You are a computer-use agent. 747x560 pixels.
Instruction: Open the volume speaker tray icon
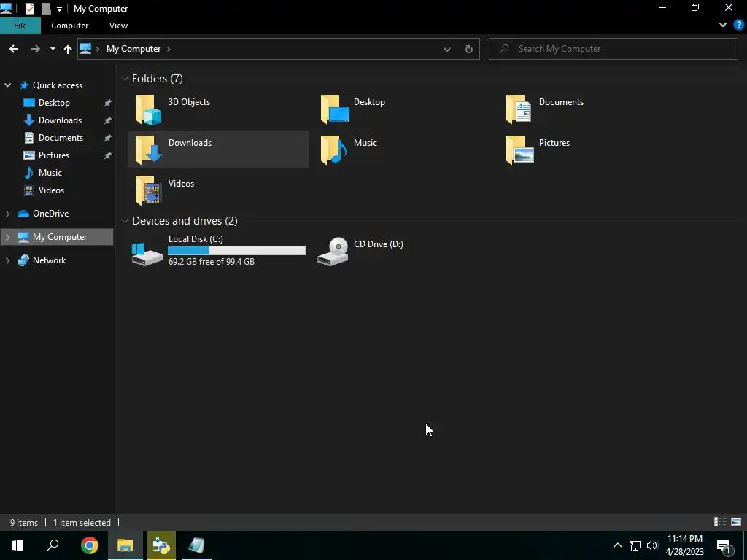652,545
